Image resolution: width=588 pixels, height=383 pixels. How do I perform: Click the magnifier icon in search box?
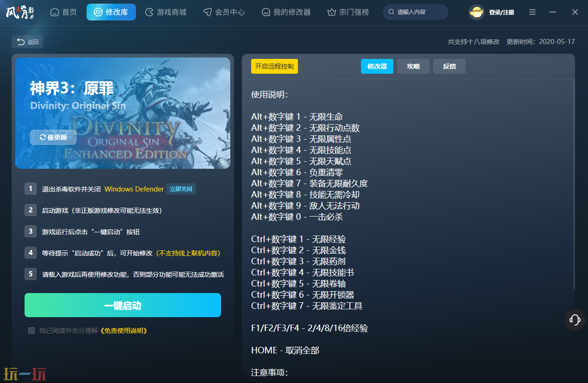(x=392, y=12)
